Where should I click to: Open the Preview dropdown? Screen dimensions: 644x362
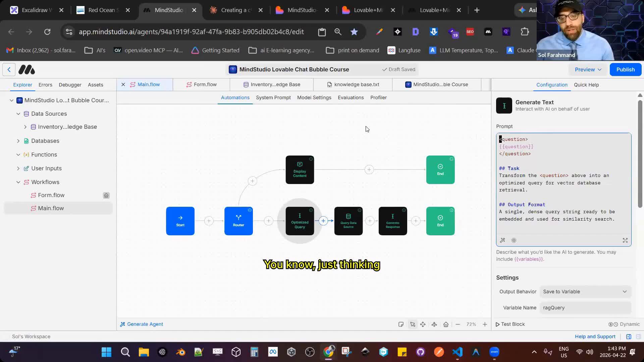[588, 70]
